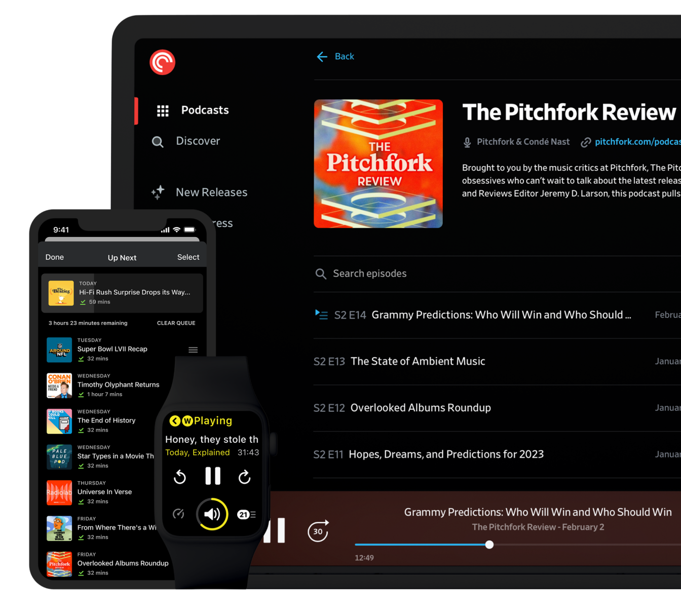681x616 pixels.
Task: Skip forward 30 seconds in tablet player
Action: point(318,531)
